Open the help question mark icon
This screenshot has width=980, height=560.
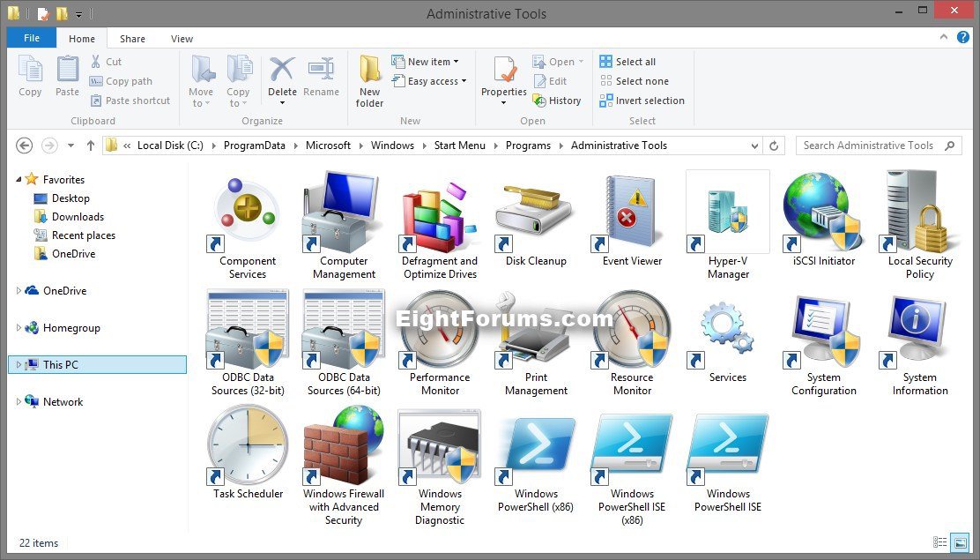tap(963, 38)
